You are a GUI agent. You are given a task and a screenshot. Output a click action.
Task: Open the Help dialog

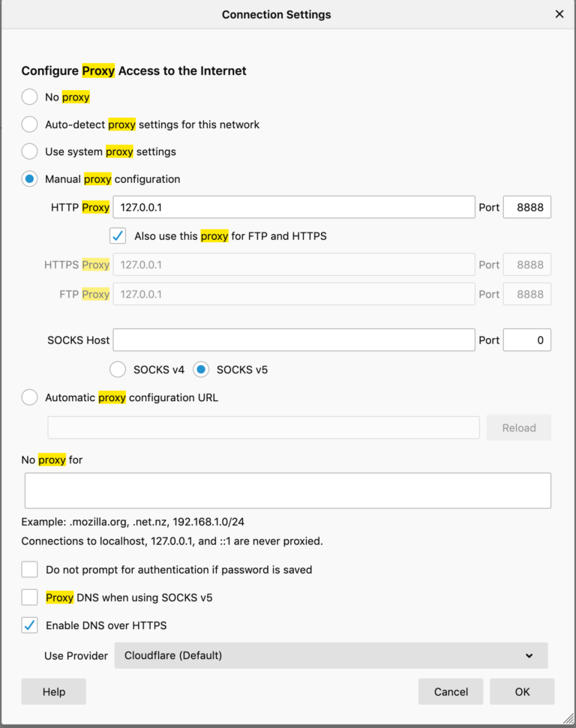(53, 691)
